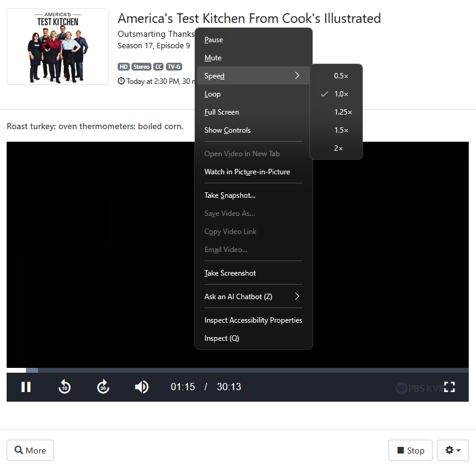Click the Stop button
476x468 pixels.
coord(410,451)
